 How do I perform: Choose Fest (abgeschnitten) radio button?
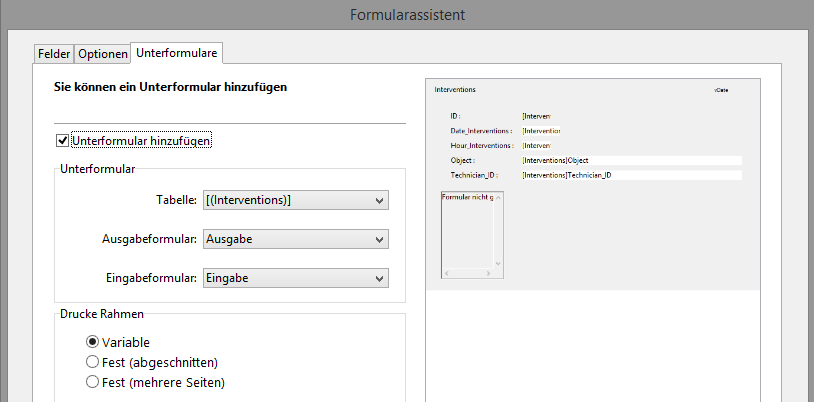coord(93,361)
